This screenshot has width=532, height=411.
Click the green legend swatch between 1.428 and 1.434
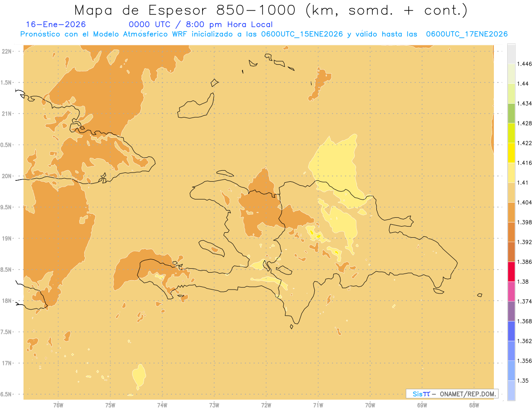(511, 113)
